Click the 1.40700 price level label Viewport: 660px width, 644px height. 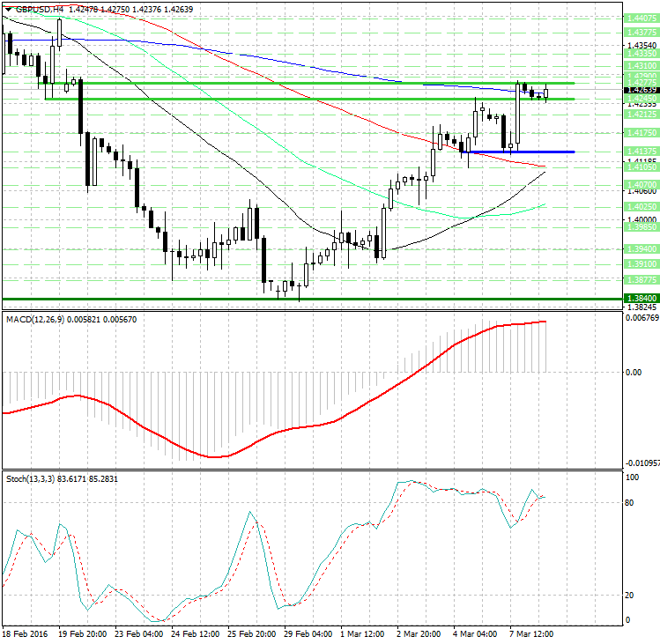(x=641, y=184)
